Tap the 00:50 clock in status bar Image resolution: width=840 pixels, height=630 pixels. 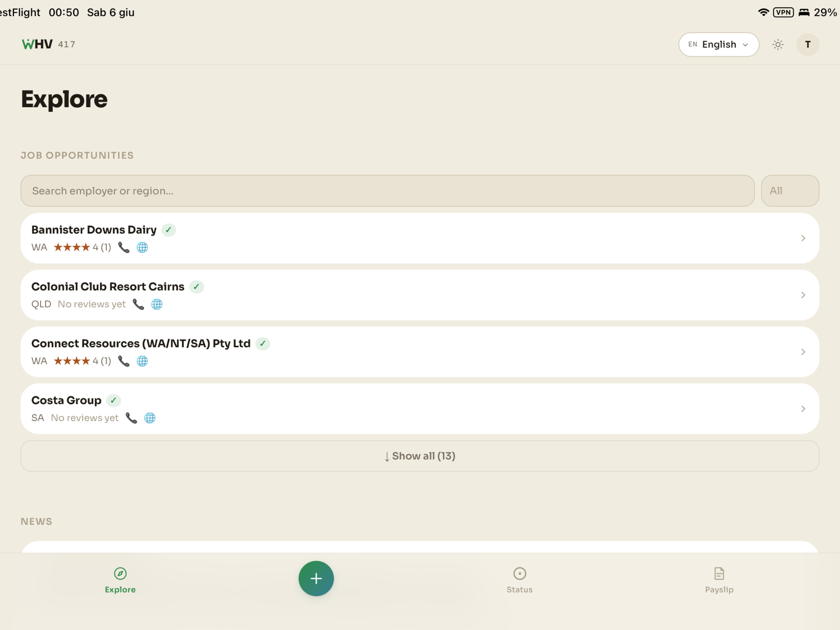tap(64, 12)
